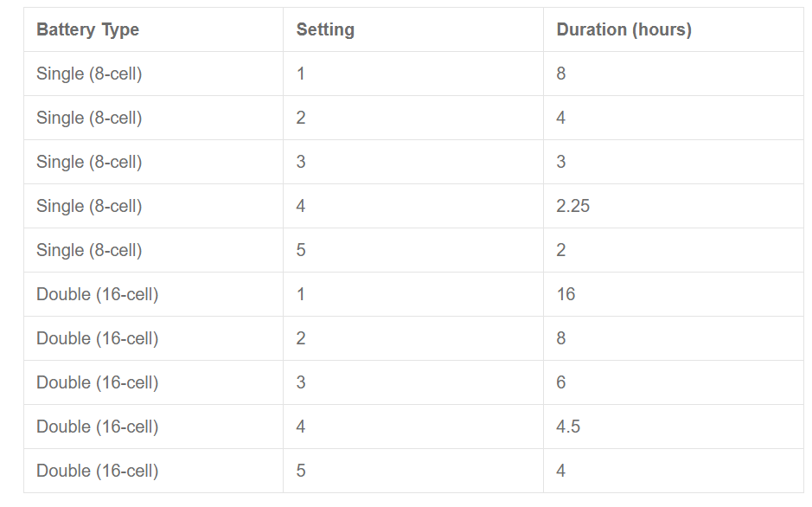Click setting 3 in the 6-hour Double row

(x=301, y=382)
